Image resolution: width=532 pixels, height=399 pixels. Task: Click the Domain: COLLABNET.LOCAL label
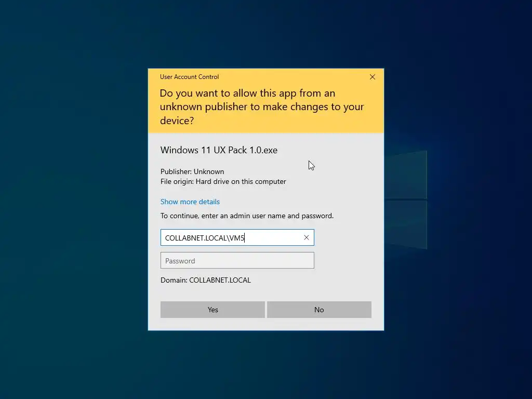pyautogui.click(x=206, y=280)
